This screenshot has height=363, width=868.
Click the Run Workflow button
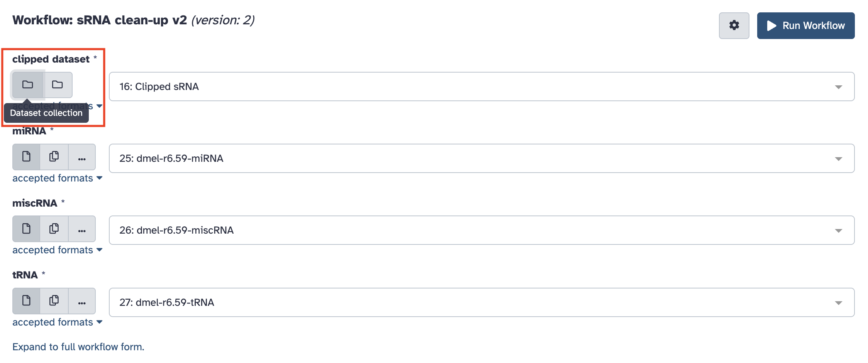(805, 25)
